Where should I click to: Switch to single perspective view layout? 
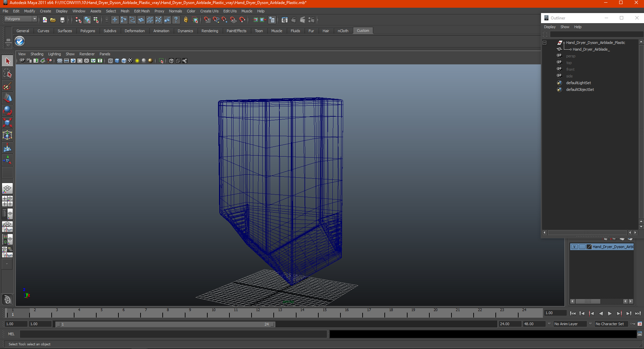point(7,189)
